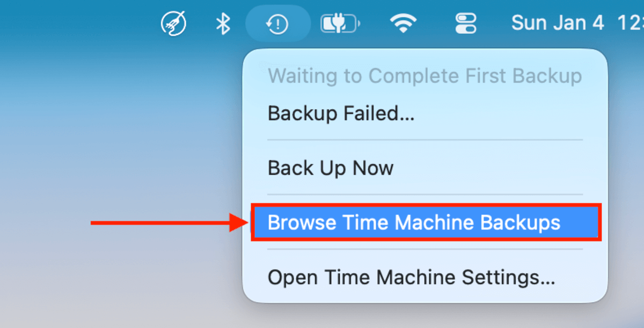
Task: Click the toggle switches Control Center glyph
Action: [465, 23]
